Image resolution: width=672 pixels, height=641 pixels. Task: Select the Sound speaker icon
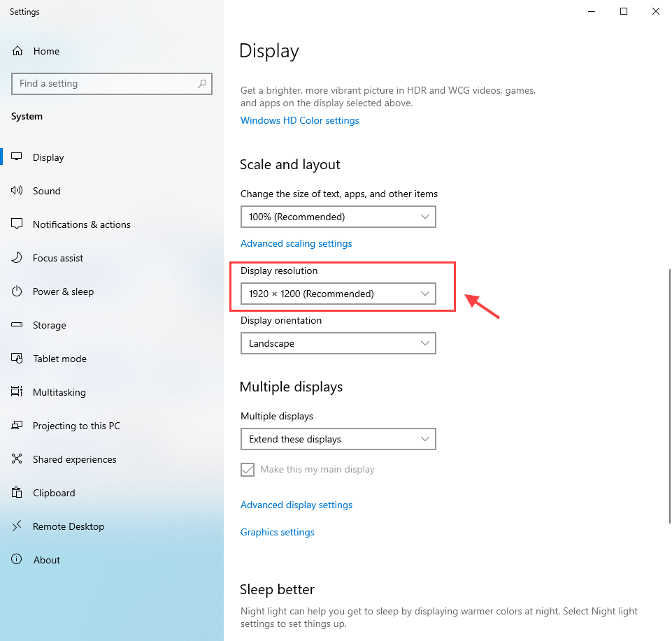coord(17,191)
